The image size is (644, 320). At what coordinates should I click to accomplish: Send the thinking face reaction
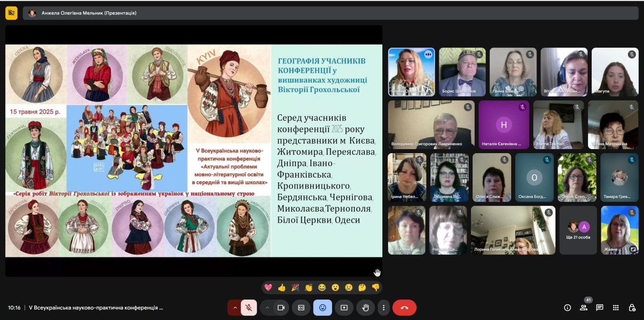362,287
